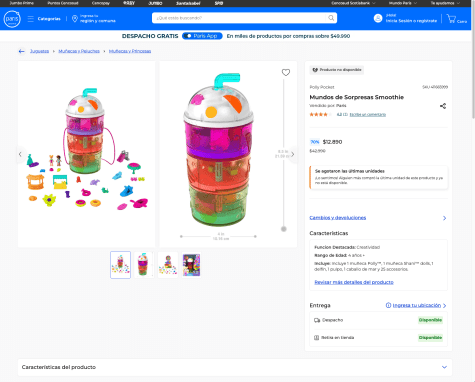The image size is (475, 382).
Task: Click Ingresa tu ubicación link
Action: pos(417,305)
